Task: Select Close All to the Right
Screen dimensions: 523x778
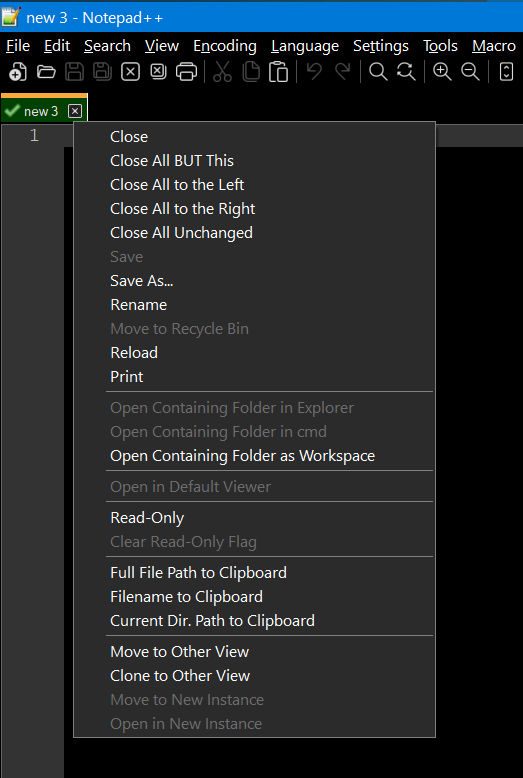Action: 255,209
